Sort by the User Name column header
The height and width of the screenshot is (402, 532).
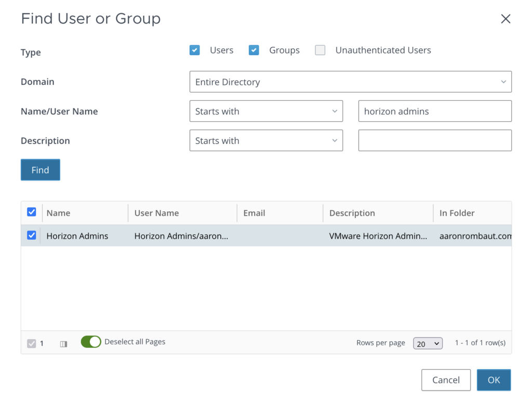pyautogui.click(x=156, y=213)
